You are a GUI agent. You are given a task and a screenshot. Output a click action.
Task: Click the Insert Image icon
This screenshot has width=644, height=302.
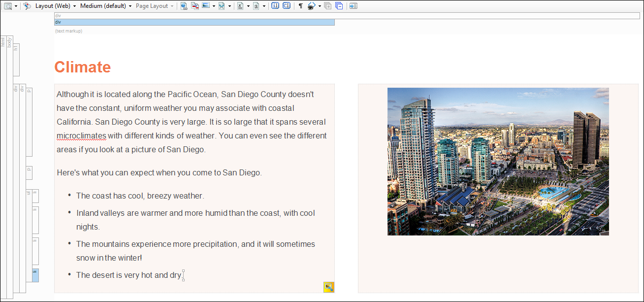(x=206, y=6)
